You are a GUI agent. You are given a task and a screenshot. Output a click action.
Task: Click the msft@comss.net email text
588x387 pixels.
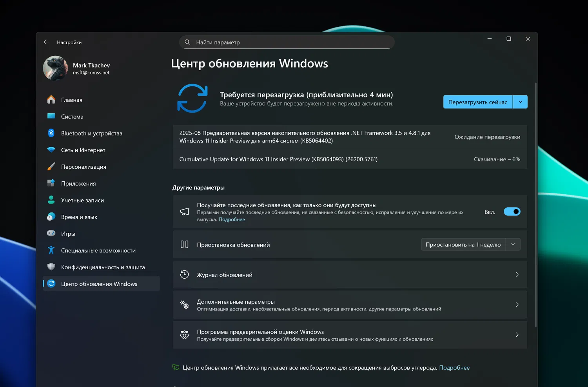91,73
